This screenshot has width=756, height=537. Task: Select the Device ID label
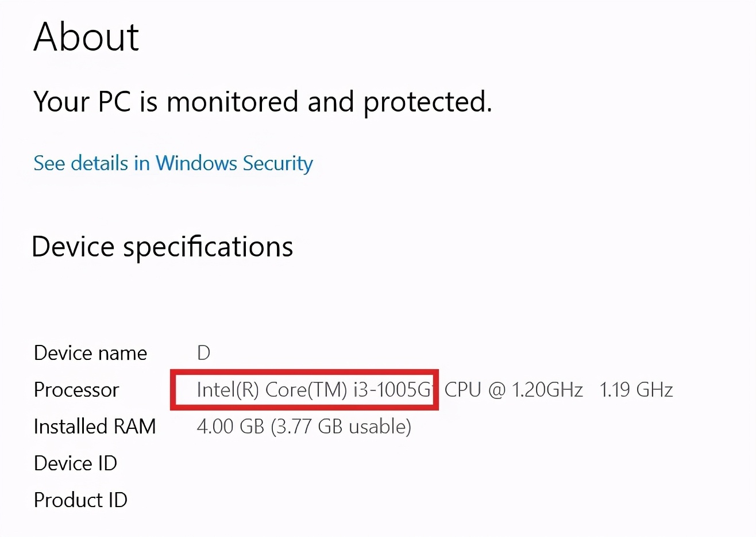click(75, 463)
